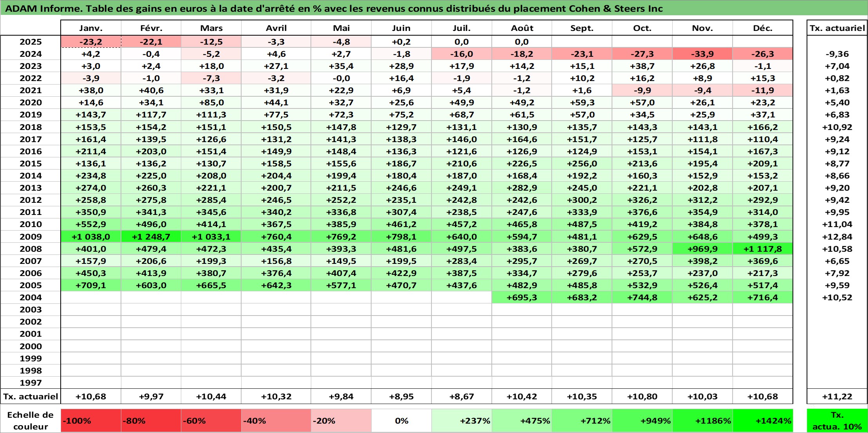Image resolution: width=868 pixels, height=433 pixels.
Task: Click cell -27,3 in October 2024
Action: pos(642,54)
